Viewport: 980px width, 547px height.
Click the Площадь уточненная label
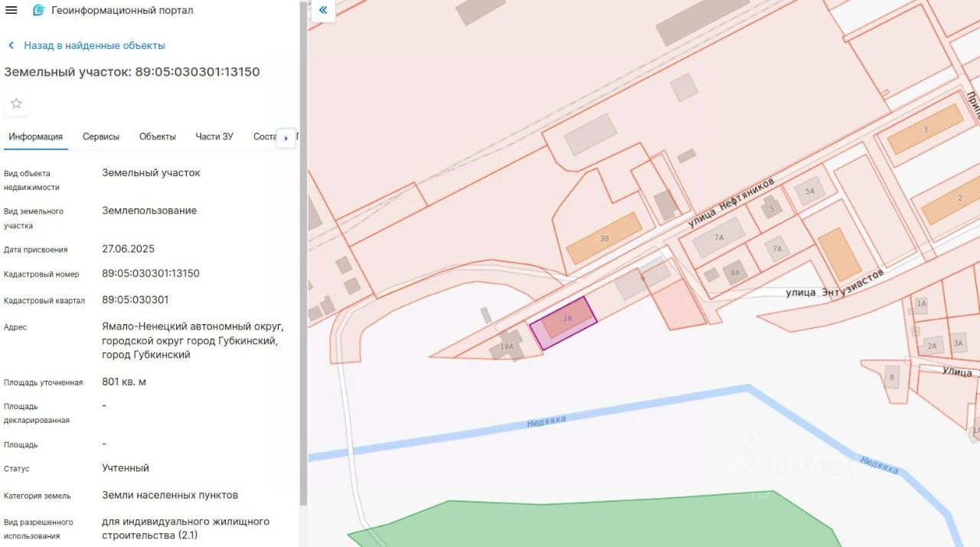click(43, 382)
